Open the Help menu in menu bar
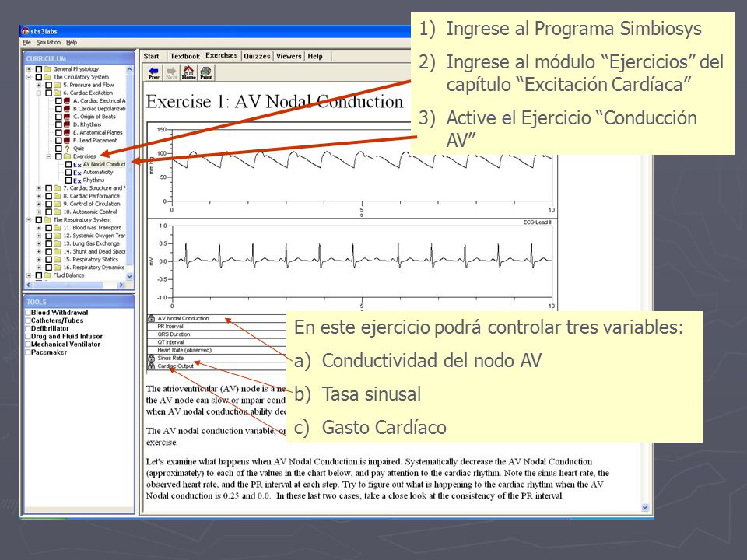 pyautogui.click(x=72, y=42)
